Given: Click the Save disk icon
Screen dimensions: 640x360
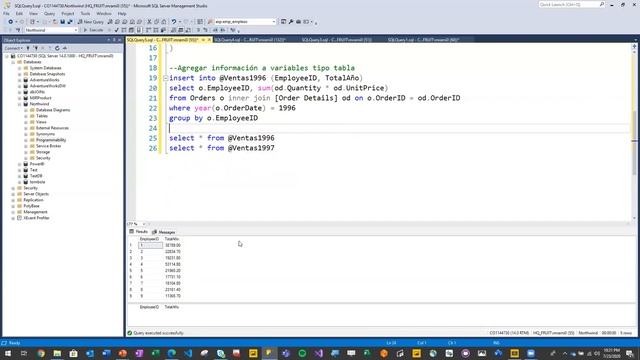Looking at the screenshot, I should point(62,22).
